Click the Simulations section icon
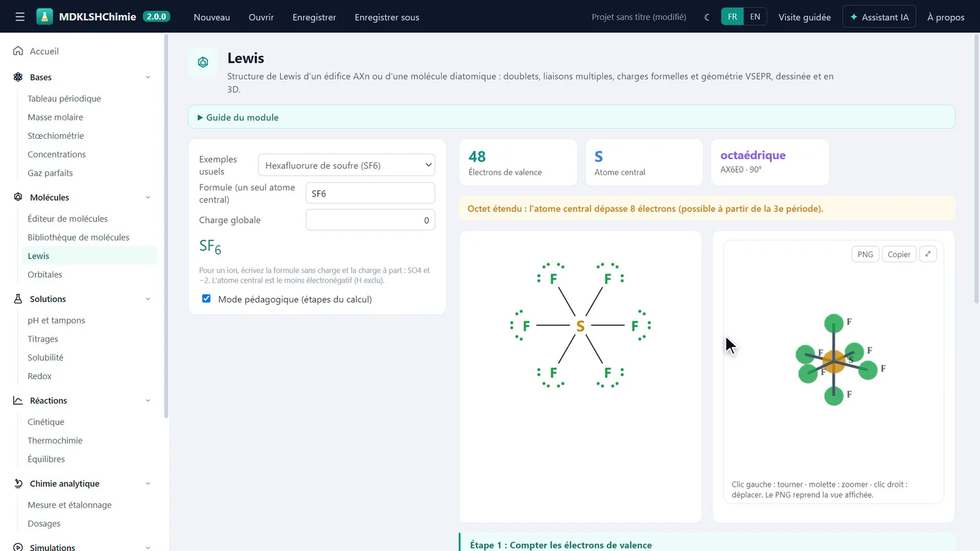This screenshot has width=980, height=551. point(18,547)
